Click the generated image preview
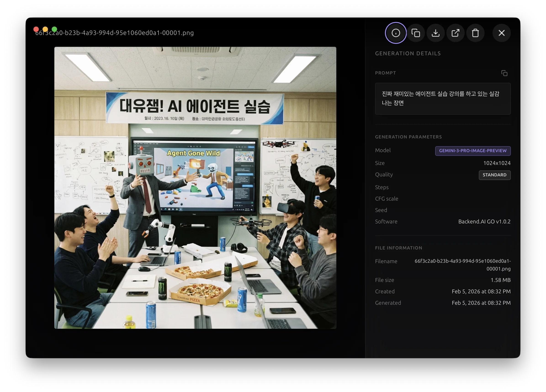The image size is (546, 392). (195, 188)
